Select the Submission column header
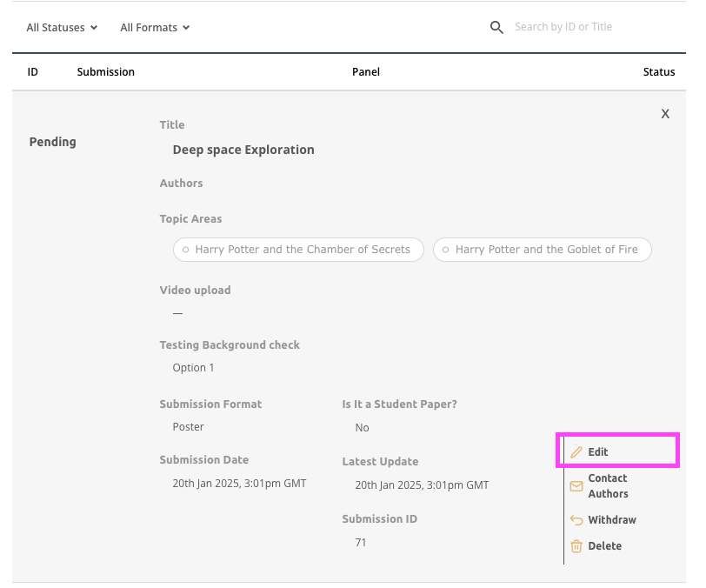The image size is (706, 588). click(105, 72)
